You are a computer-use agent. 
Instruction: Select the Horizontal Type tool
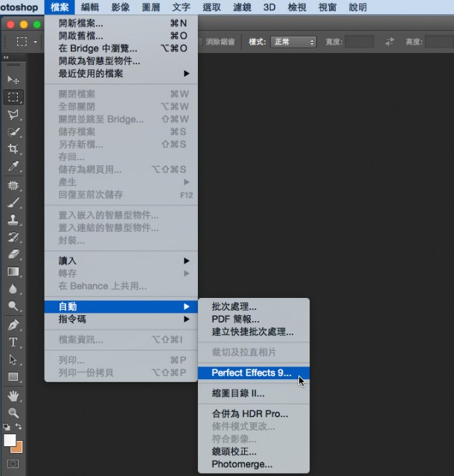13,342
